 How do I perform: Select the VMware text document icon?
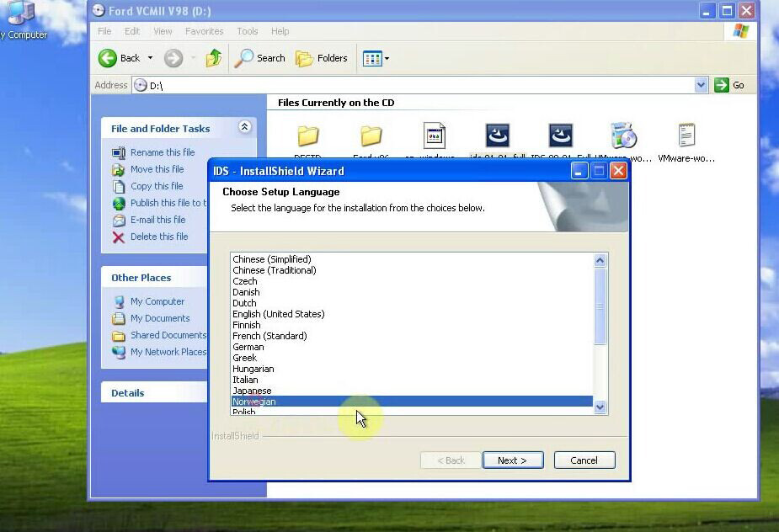pos(686,136)
